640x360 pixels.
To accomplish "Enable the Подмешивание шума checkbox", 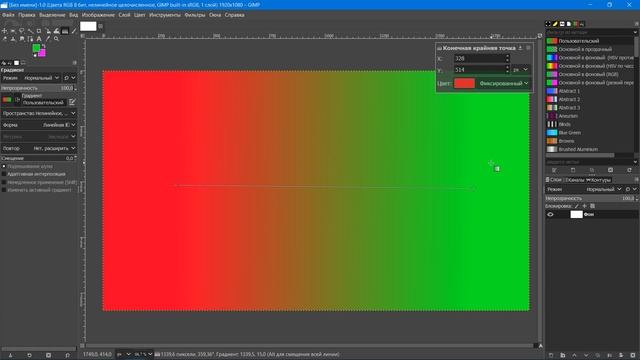I will (4, 167).
